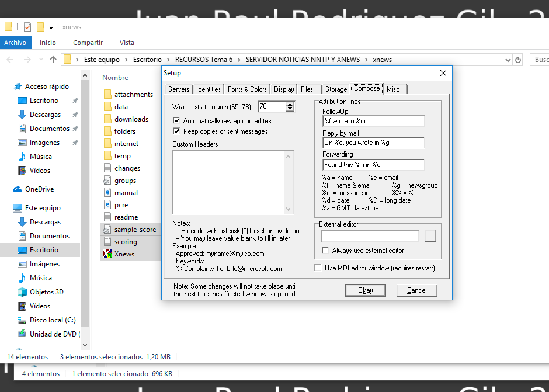Refresh the Explorer address bar
549x392 pixels.
coord(518,60)
